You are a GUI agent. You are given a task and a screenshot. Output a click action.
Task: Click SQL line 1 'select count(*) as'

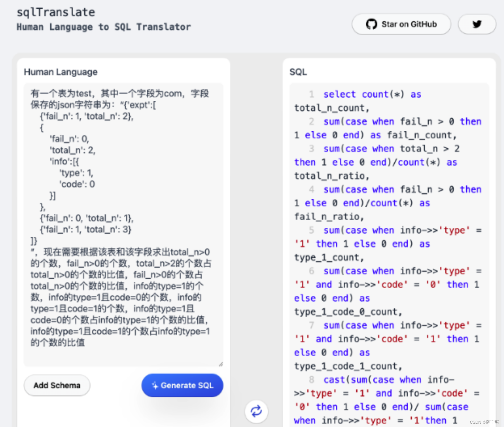pyautogui.click(x=372, y=94)
